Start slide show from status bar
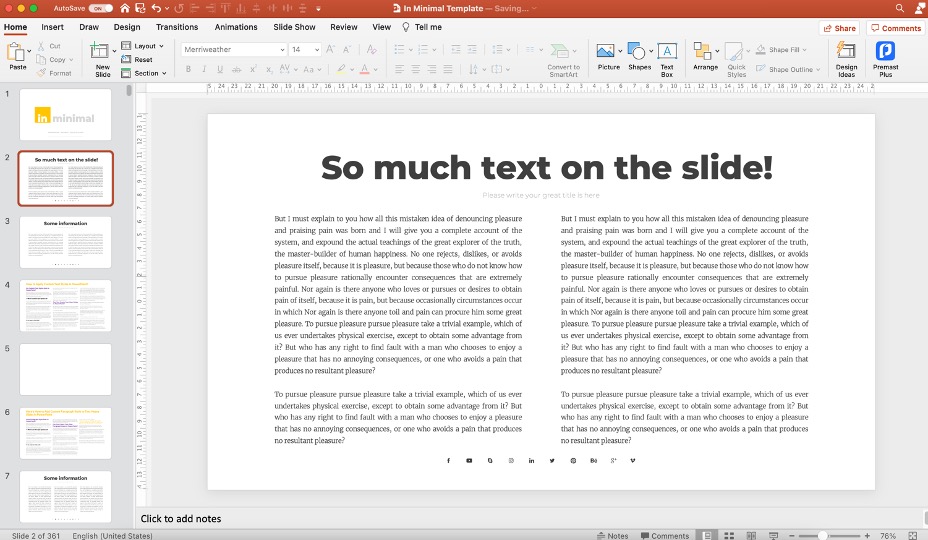 773,535
